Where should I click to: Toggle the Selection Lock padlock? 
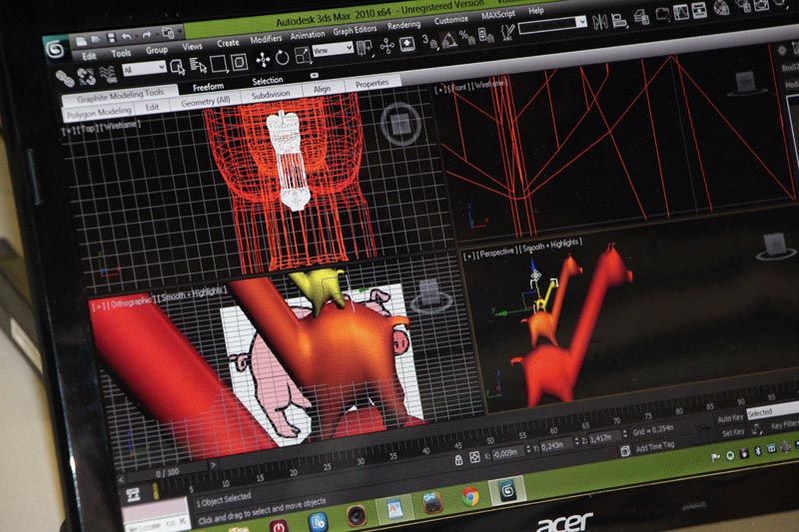459,460
